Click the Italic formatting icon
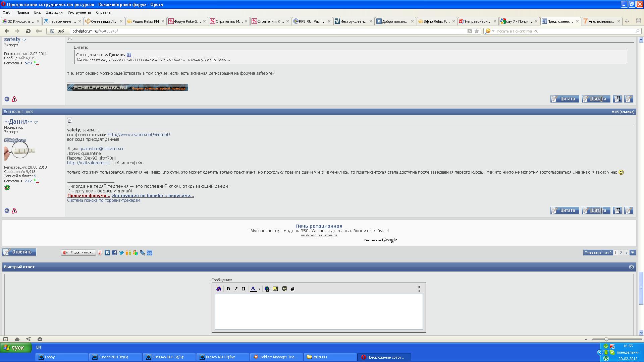The height and width of the screenshot is (362, 644). point(236,289)
